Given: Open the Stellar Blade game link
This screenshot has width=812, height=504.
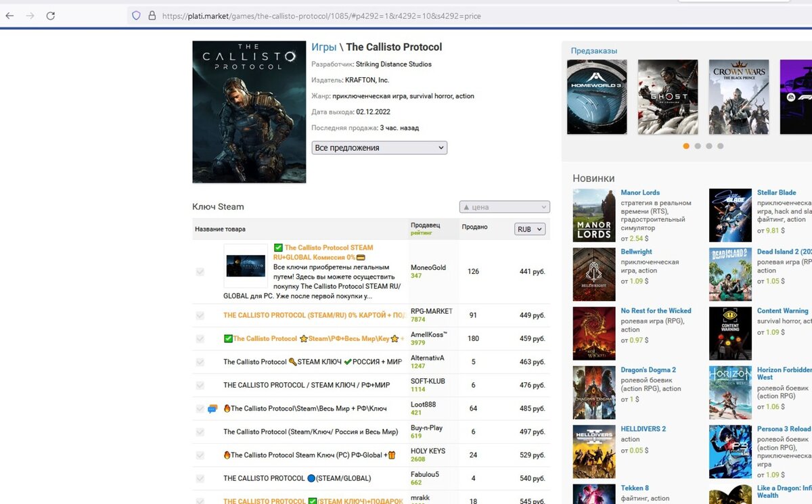Looking at the screenshot, I should pos(777,193).
